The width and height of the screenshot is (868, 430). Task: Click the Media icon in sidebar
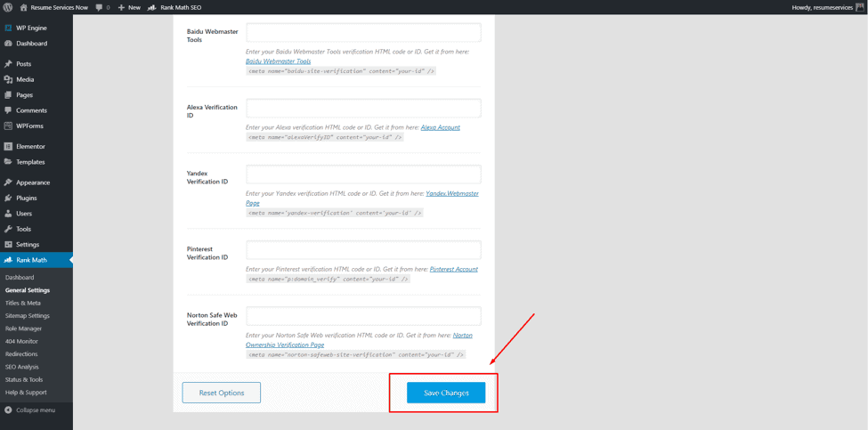coord(8,79)
